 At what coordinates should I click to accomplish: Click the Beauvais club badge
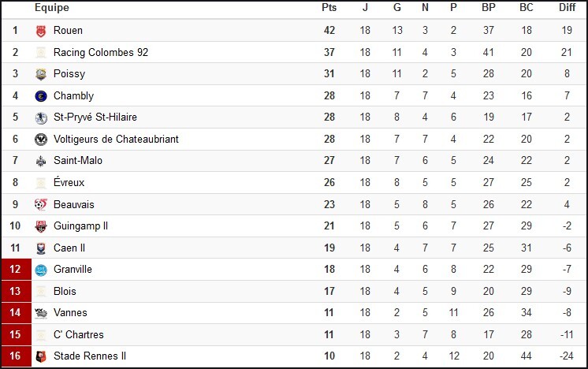[x=41, y=204]
